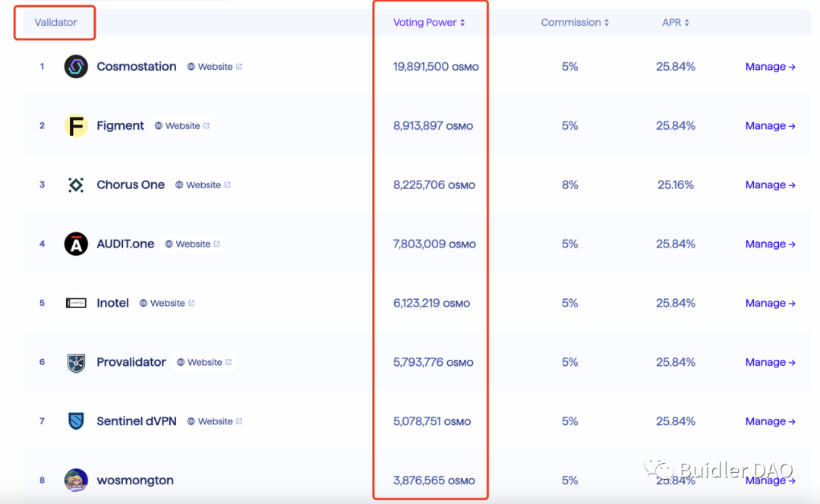Screen dimensions: 820x504
Task: Manage delegation for Chorus One
Action: (771, 184)
